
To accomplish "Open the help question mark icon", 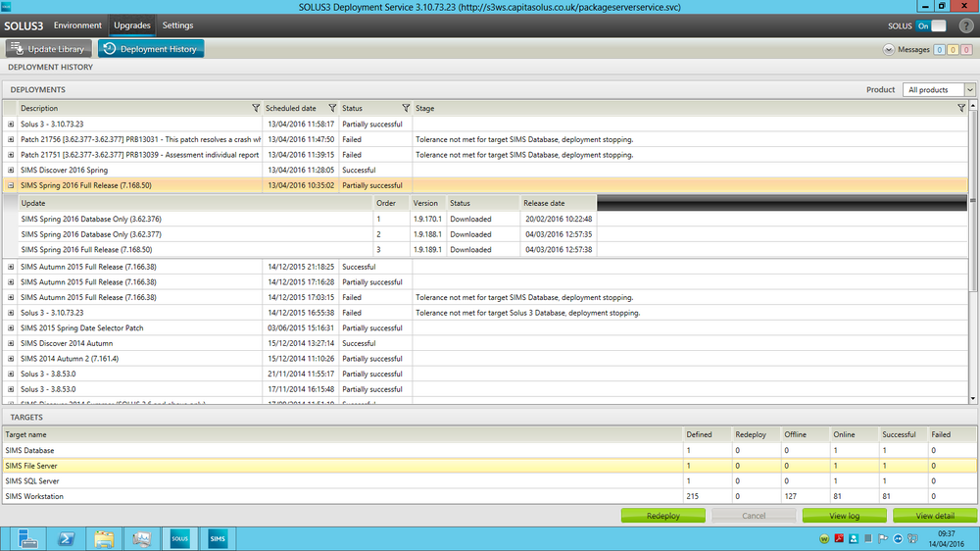I will [x=966, y=26].
